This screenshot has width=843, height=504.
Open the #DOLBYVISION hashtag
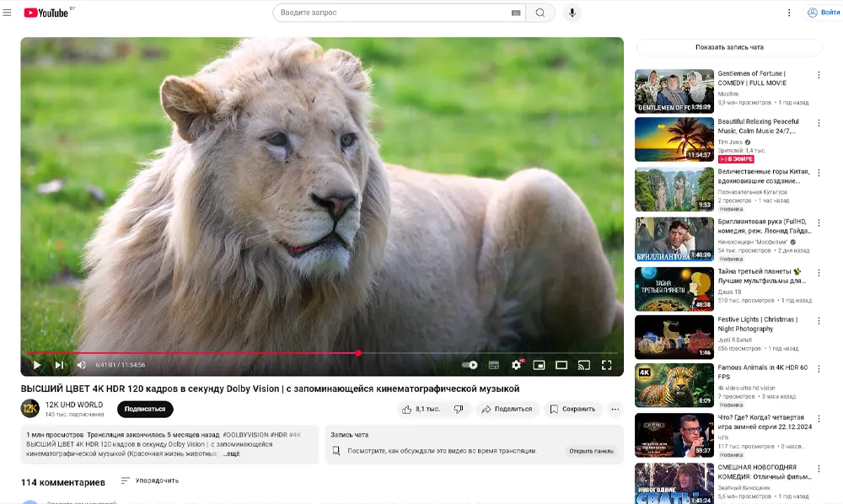click(245, 435)
